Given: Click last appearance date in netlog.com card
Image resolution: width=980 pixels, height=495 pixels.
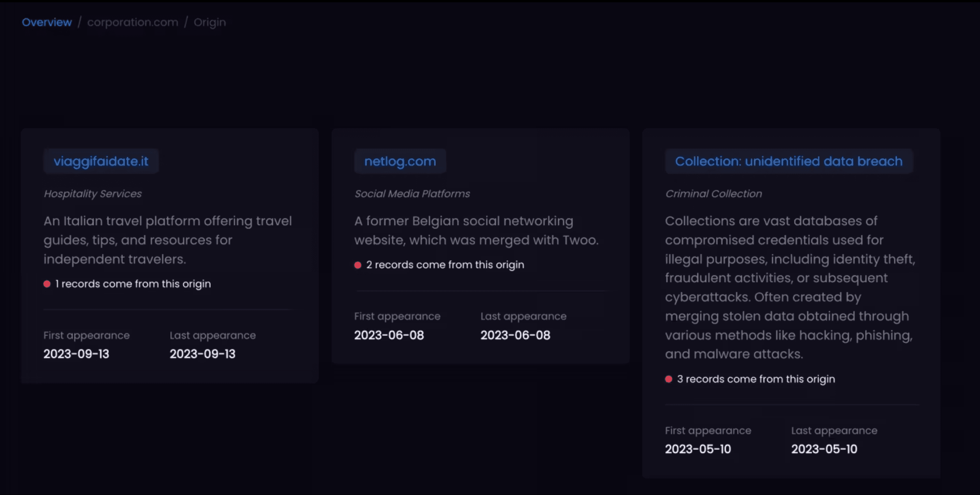Looking at the screenshot, I should (x=515, y=335).
